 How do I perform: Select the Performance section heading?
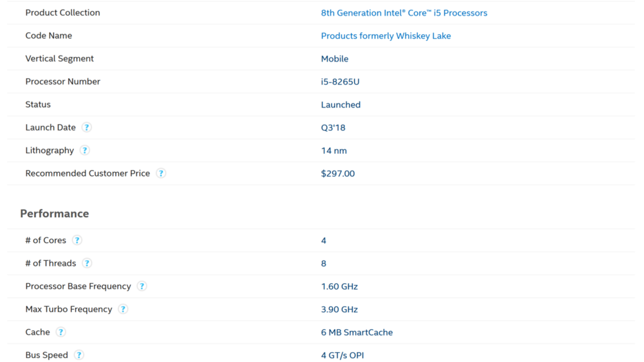pyautogui.click(x=54, y=214)
